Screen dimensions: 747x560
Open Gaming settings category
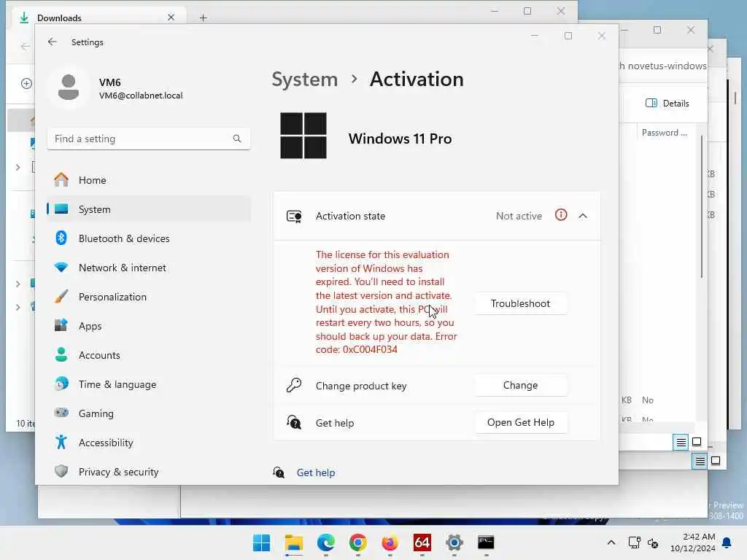click(x=149, y=413)
